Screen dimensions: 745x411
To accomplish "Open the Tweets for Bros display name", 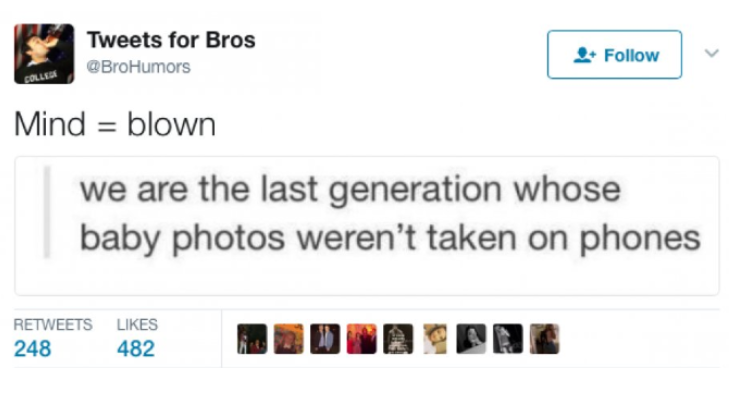I will (171, 40).
